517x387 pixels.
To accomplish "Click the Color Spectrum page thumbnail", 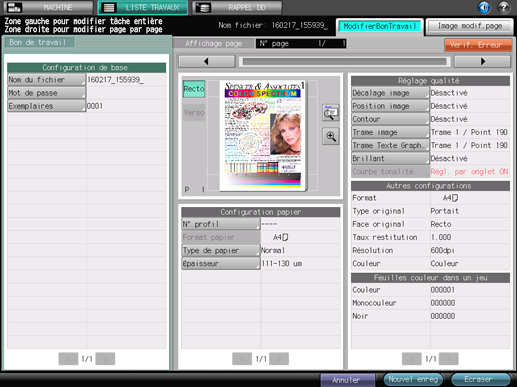I will [x=263, y=136].
